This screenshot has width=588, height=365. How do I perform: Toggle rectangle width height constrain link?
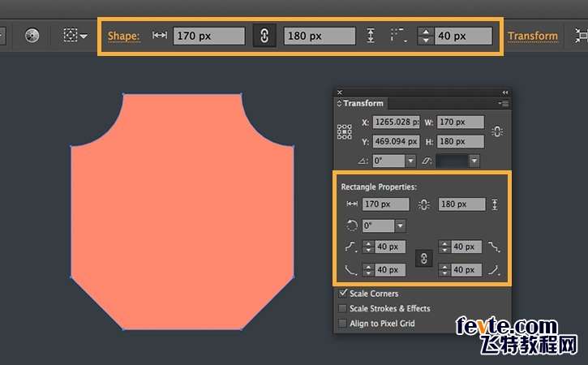(x=423, y=204)
